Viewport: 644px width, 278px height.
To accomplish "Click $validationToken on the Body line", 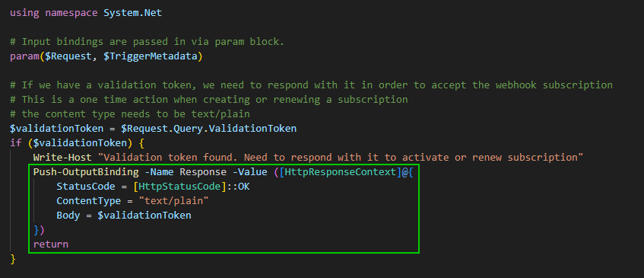I will click(x=144, y=215).
